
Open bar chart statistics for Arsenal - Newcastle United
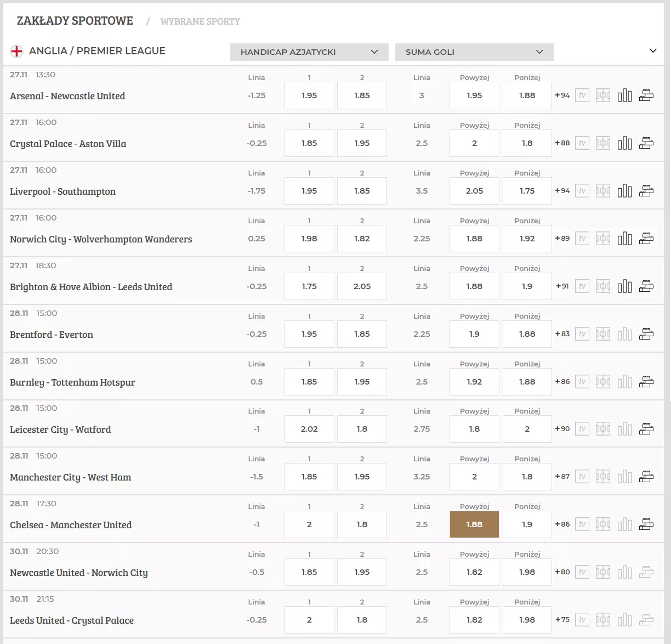pyautogui.click(x=624, y=95)
